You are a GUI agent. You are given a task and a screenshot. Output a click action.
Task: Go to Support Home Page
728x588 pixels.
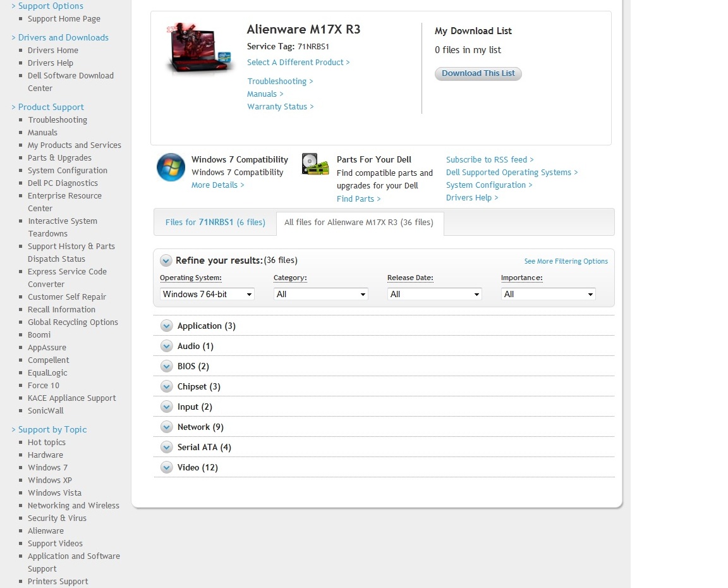tap(64, 18)
